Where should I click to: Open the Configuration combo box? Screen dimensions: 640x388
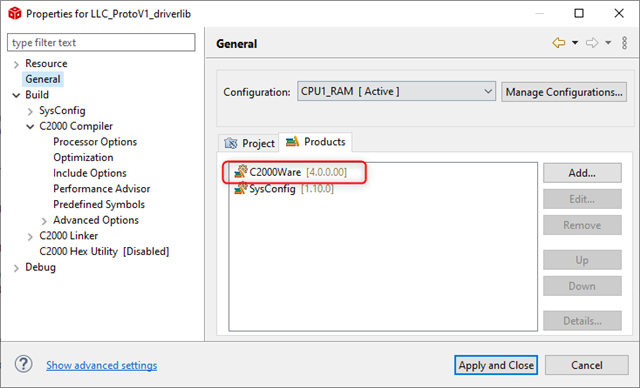tap(396, 91)
